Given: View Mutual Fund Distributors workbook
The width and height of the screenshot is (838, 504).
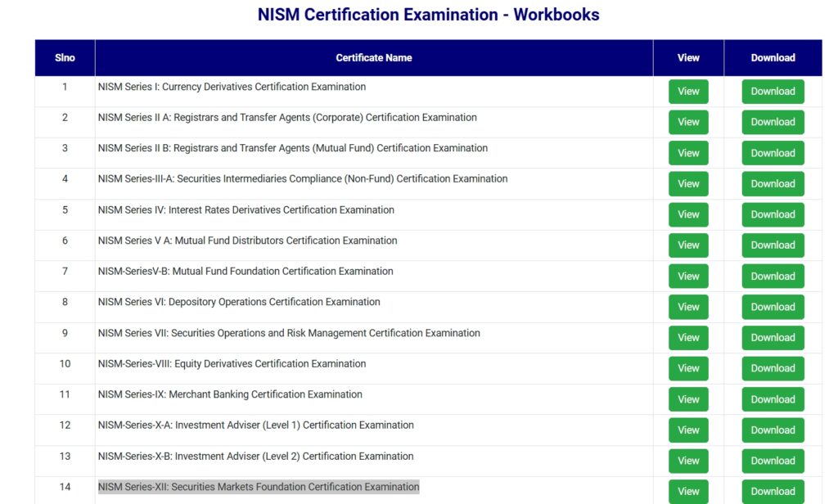Looking at the screenshot, I should click(688, 245).
